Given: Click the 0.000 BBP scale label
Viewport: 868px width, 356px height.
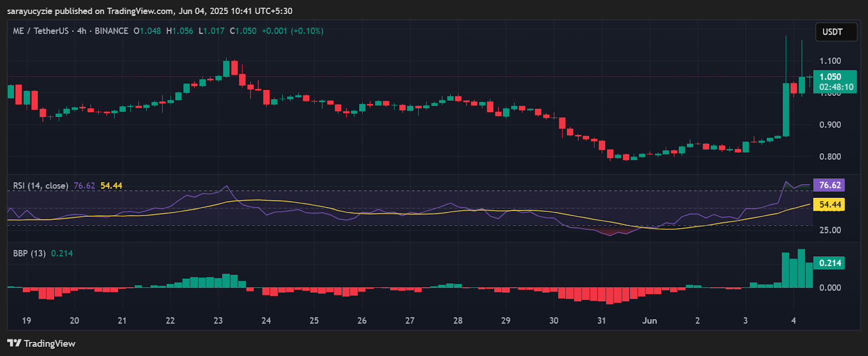Looking at the screenshot, I should pyautogui.click(x=830, y=287).
